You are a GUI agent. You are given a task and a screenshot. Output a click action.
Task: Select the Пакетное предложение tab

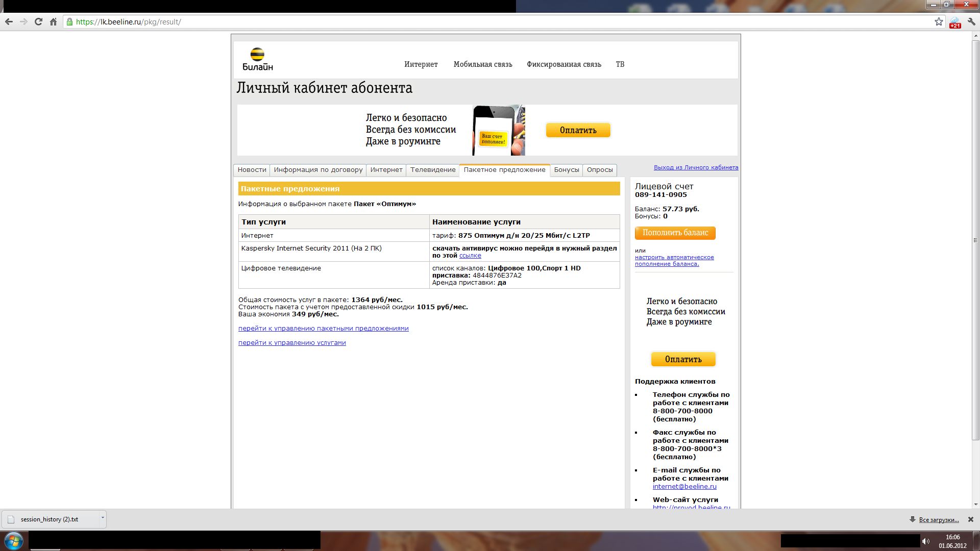(505, 170)
